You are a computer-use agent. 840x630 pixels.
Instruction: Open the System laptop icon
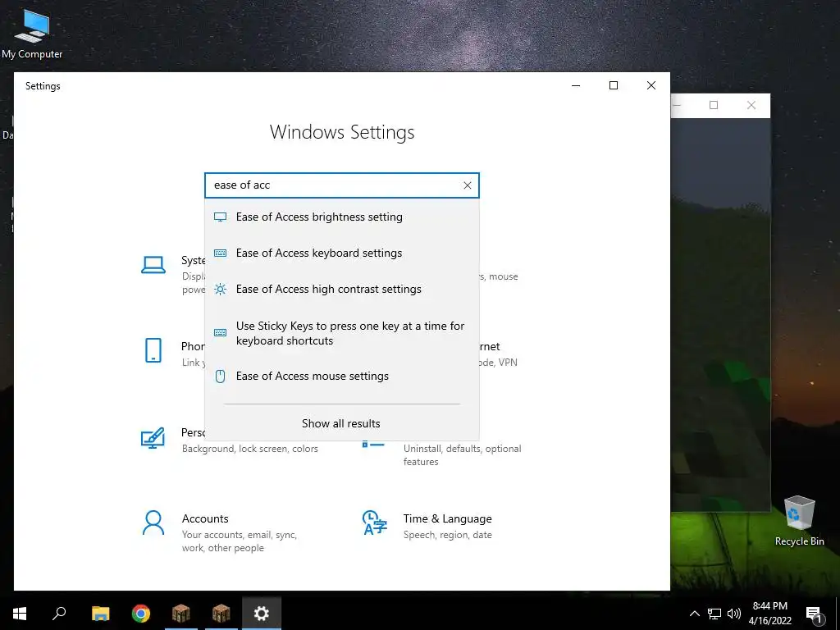[153, 265]
